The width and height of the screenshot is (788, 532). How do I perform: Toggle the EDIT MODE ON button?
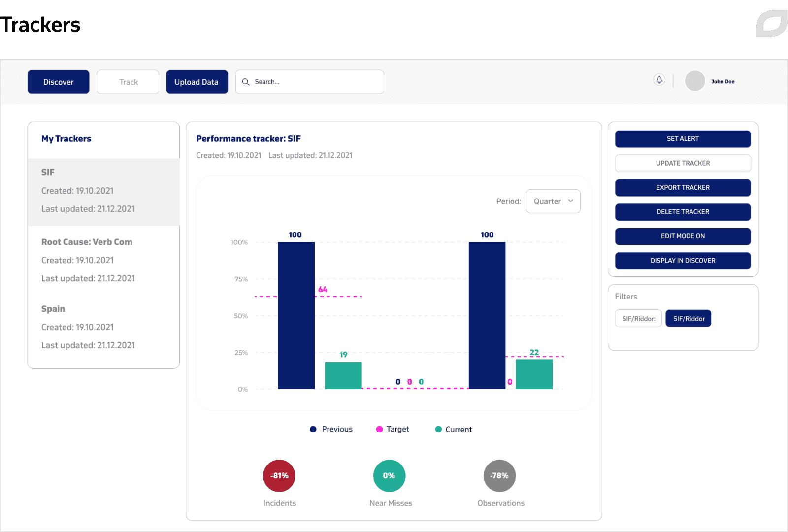click(683, 236)
